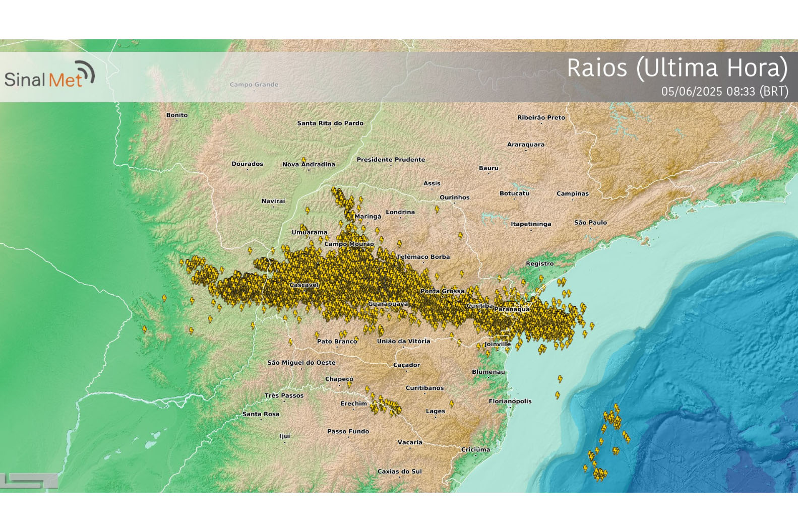Click the Maringá city label
The image size is (798, 532).
[368, 217]
